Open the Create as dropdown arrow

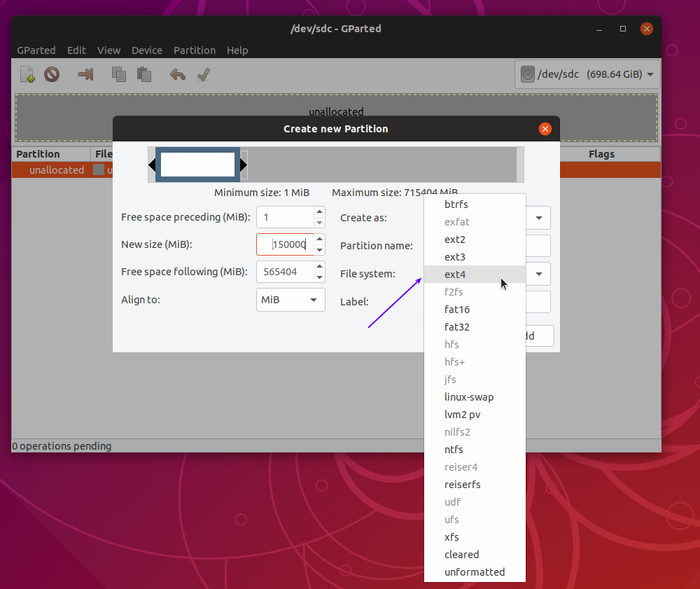[x=539, y=218]
